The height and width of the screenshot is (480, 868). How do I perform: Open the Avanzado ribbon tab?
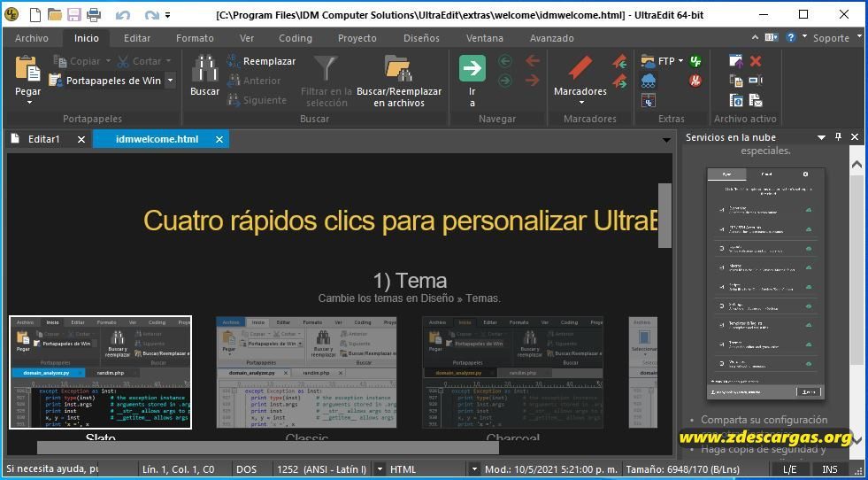click(552, 38)
